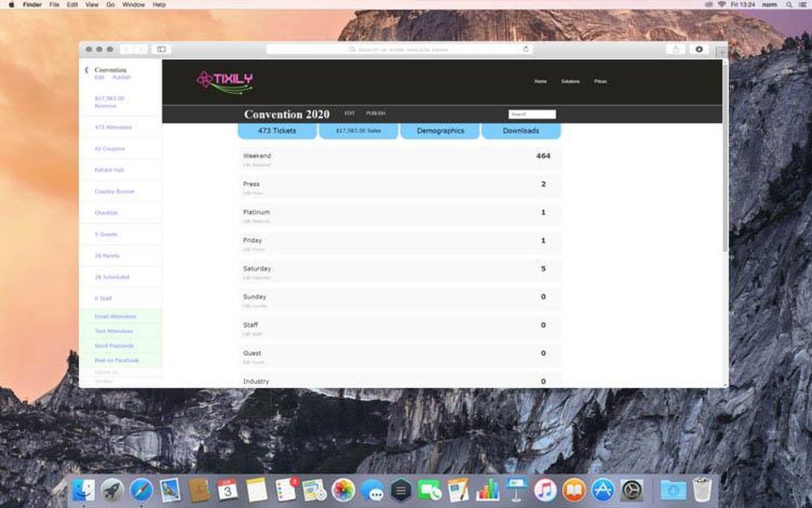The height and width of the screenshot is (508, 812).
Task: Click the Saturday ticket row
Action: (400, 271)
